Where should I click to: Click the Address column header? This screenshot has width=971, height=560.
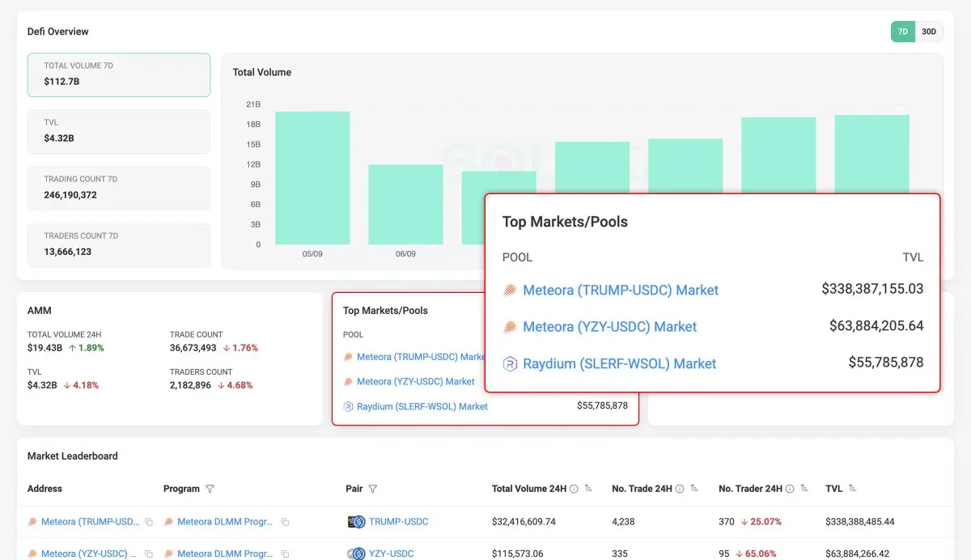pyautogui.click(x=45, y=489)
